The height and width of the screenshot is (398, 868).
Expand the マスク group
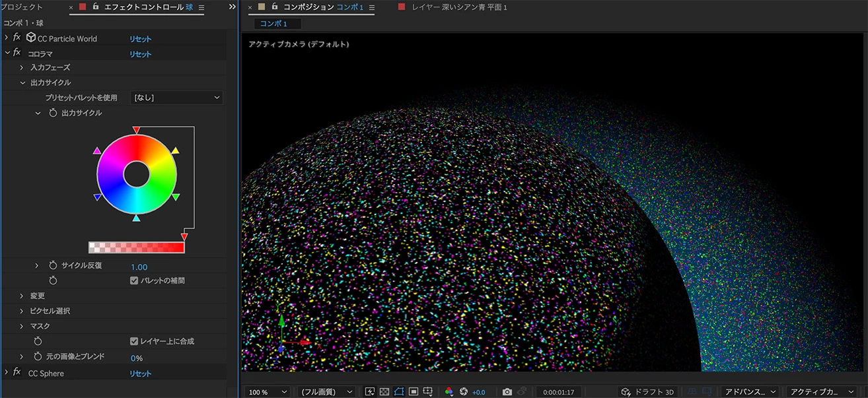[22, 326]
